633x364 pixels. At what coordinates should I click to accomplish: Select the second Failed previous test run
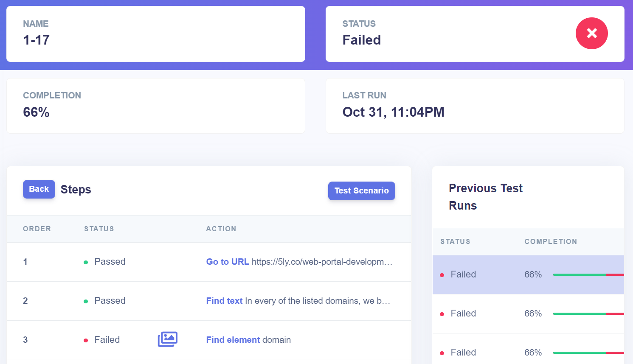463,314
